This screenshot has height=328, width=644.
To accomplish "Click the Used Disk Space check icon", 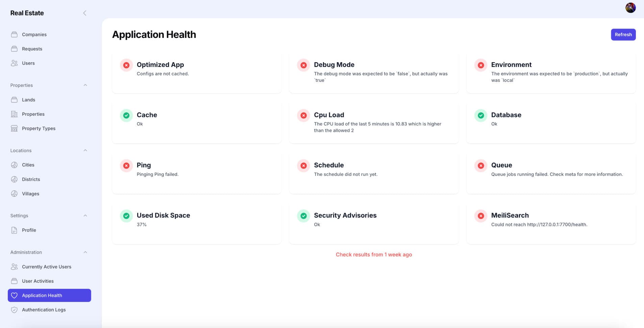I will [126, 216].
